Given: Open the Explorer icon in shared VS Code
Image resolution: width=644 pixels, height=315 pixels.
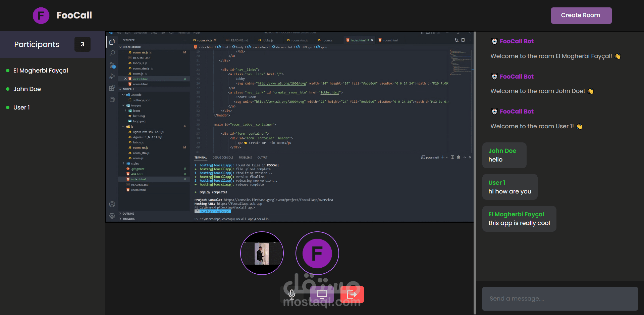Looking at the screenshot, I should coord(112,42).
